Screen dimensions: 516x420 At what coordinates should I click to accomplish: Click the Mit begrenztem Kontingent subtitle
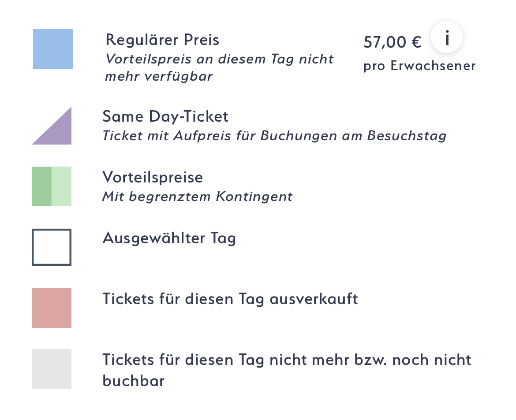click(197, 197)
